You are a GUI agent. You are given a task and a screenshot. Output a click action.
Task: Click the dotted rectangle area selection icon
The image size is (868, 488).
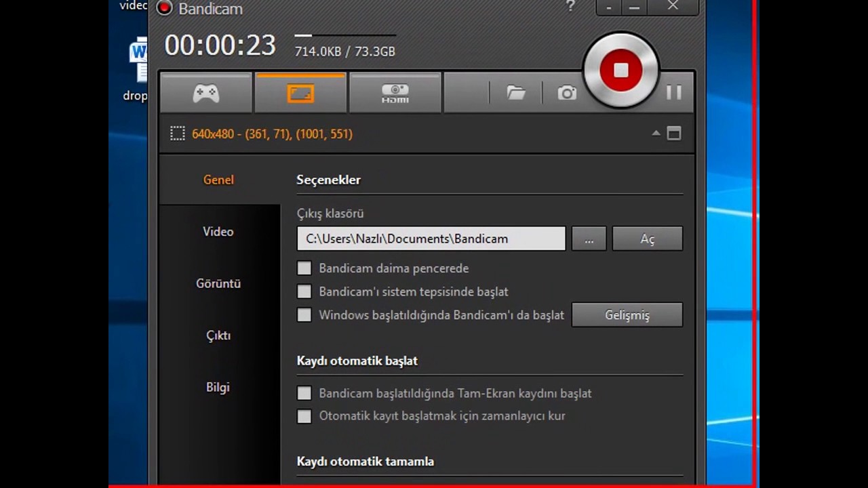(177, 134)
